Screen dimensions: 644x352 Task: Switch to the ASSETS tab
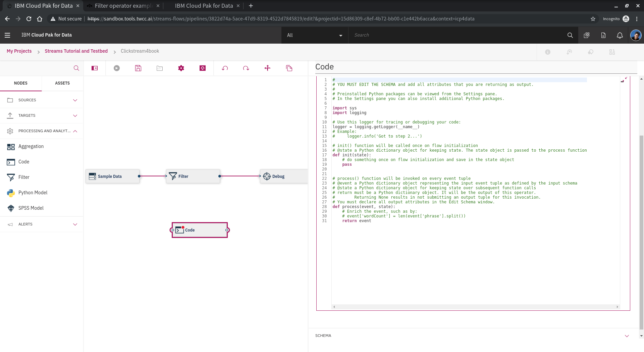pyautogui.click(x=62, y=83)
